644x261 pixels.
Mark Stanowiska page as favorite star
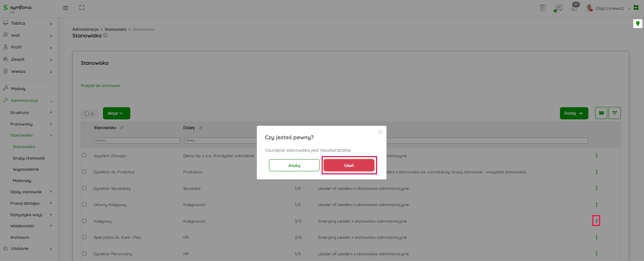tap(105, 35)
